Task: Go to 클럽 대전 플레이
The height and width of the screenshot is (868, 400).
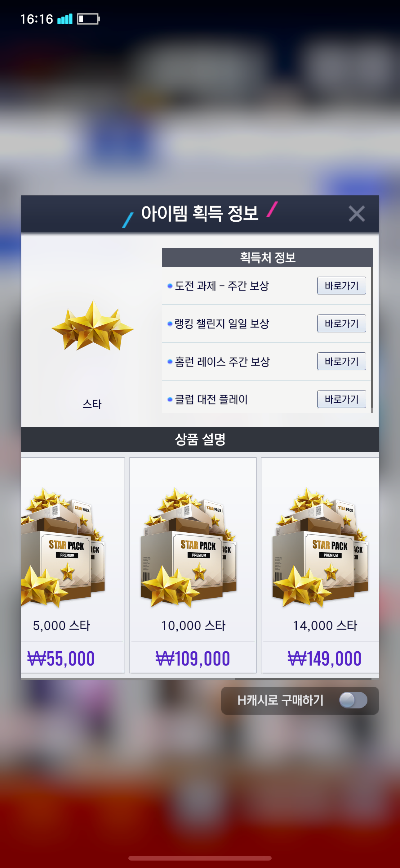Action: [x=341, y=399]
